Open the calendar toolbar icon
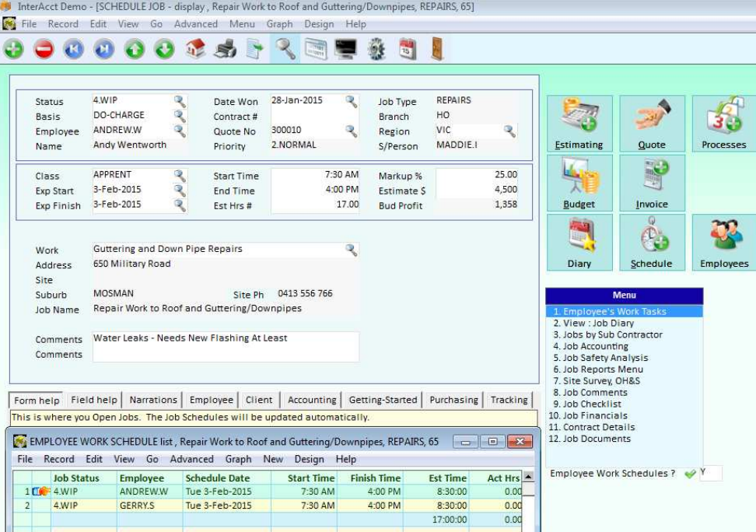 tap(408, 49)
